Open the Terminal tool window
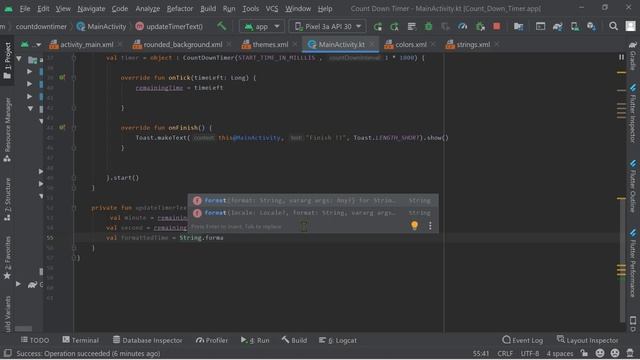The width and height of the screenshot is (640, 360). (x=80, y=340)
